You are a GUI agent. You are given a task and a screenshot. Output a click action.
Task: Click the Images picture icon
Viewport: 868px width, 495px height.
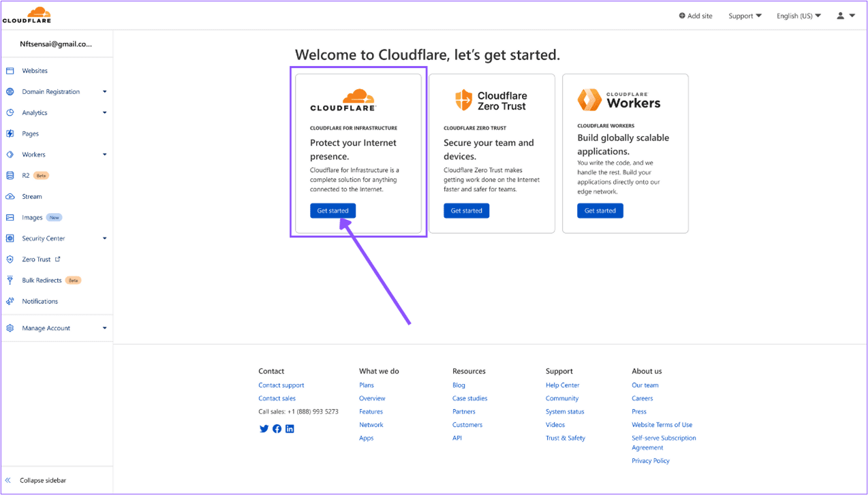click(10, 218)
